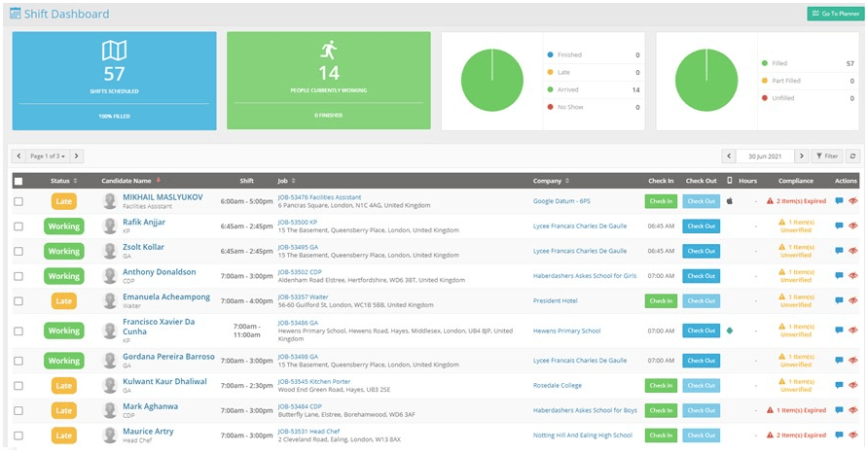Click the Shift Dashboard calendar icon
The height and width of the screenshot is (453, 868).
pyautogui.click(x=15, y=14)
